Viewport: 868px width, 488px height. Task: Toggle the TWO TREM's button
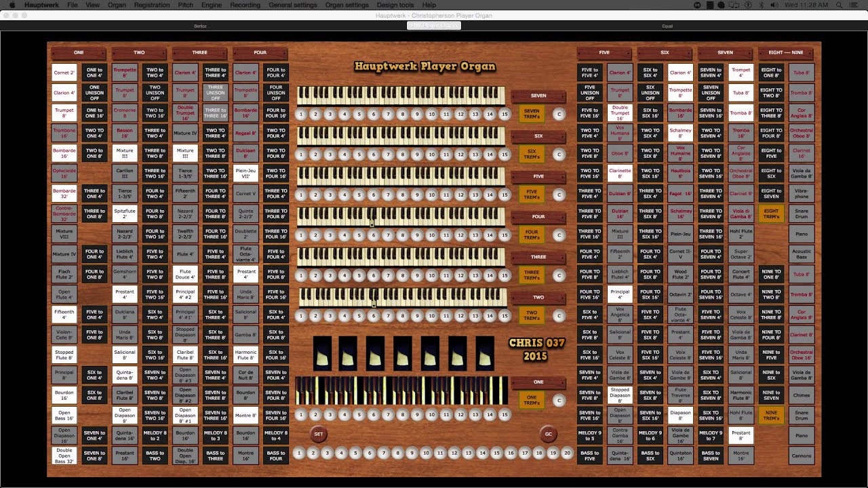pyautogui.click(x=532, y=316)
